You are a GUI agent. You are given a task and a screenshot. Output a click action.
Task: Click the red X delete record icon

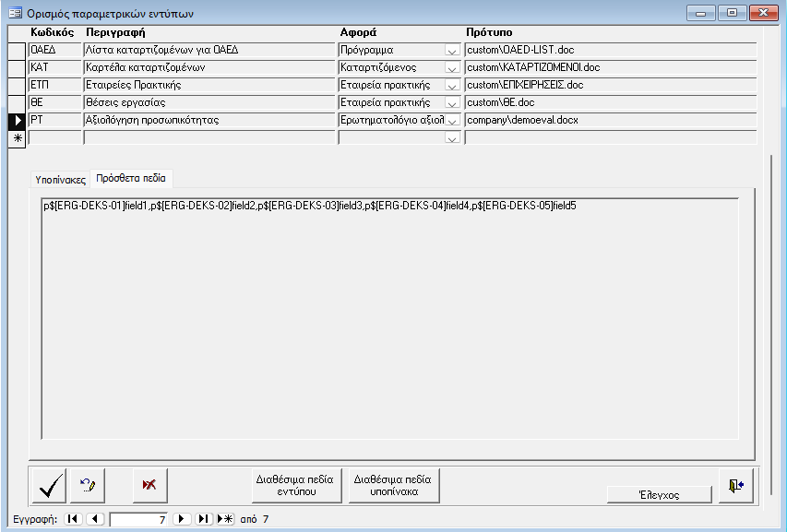147,483
